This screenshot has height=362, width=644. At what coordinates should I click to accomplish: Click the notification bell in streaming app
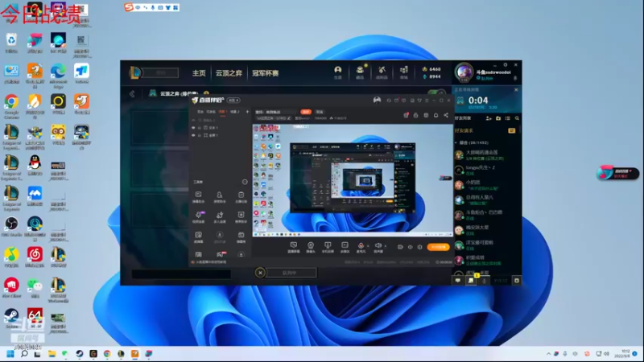coord(436,115)
